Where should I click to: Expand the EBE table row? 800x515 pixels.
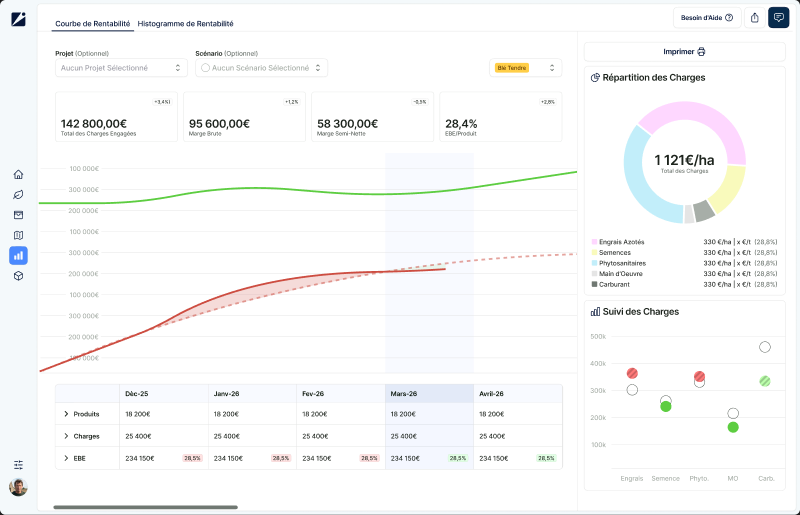[66, 458]
